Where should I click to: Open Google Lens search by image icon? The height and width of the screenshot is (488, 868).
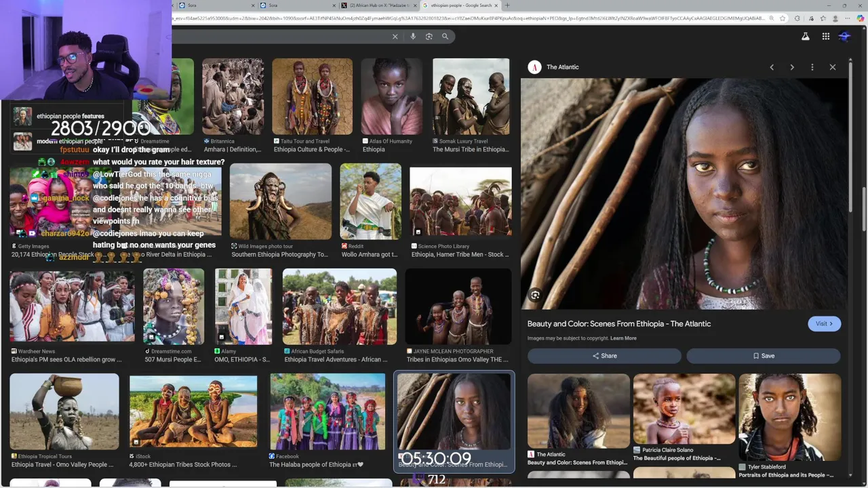click(x=429, y=37)
